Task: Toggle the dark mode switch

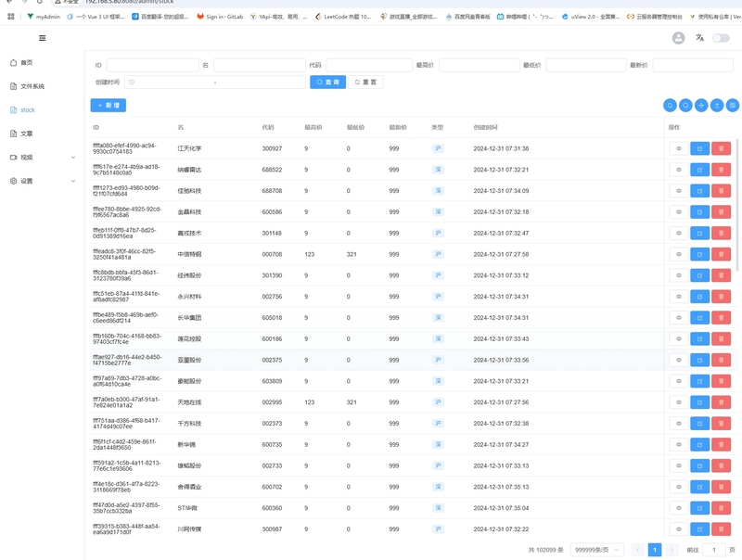Action: click(721, 38)
